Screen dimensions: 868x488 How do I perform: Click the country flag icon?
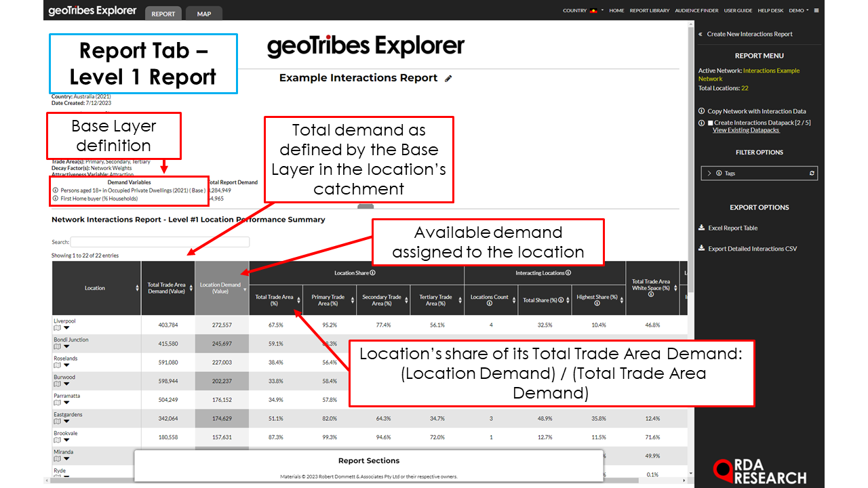(x=594, y=11)
